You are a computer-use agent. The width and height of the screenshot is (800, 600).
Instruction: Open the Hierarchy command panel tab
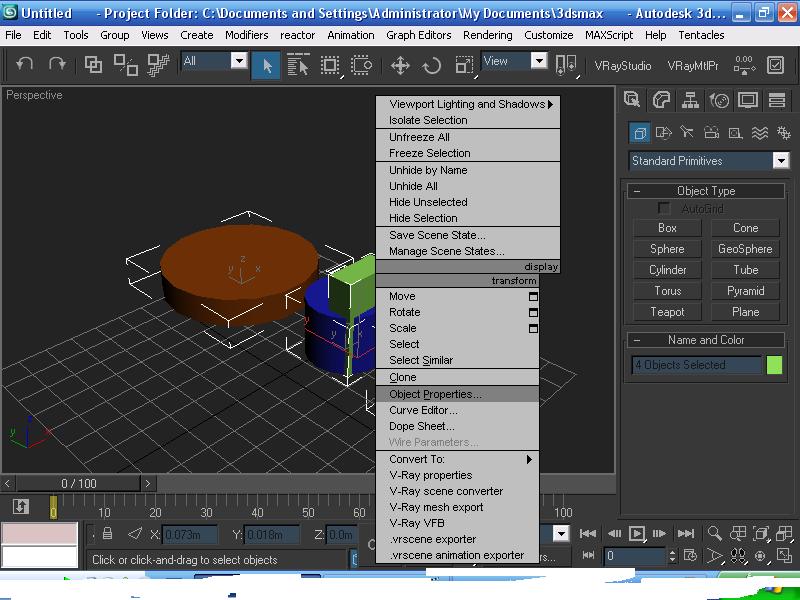(x=690, y=100)
